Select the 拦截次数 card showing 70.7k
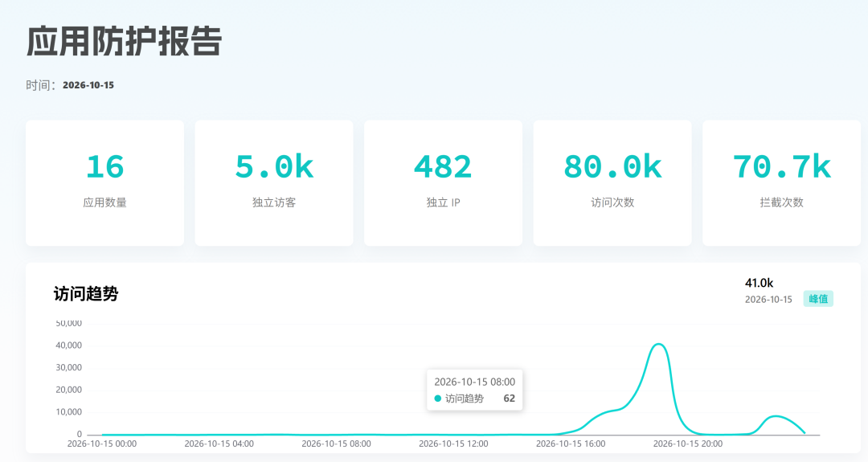This screenshot has width=868, height=462. [782, 183]
